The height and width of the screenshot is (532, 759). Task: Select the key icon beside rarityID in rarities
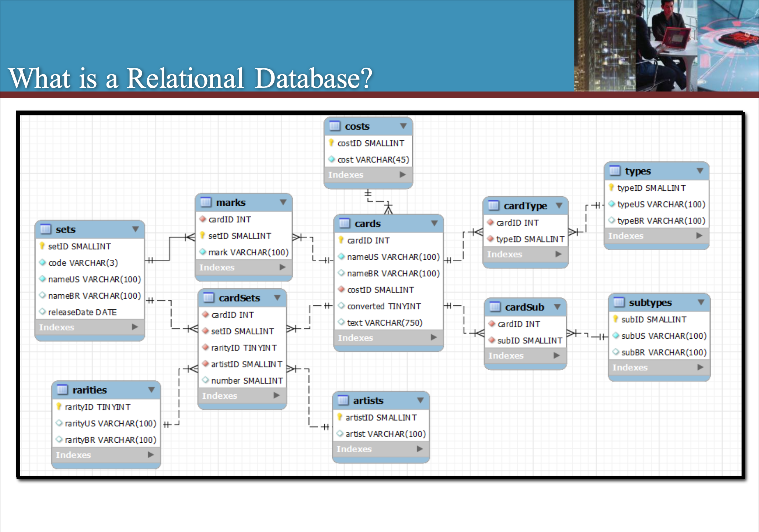pyautogui.click(x=58, y=407)
